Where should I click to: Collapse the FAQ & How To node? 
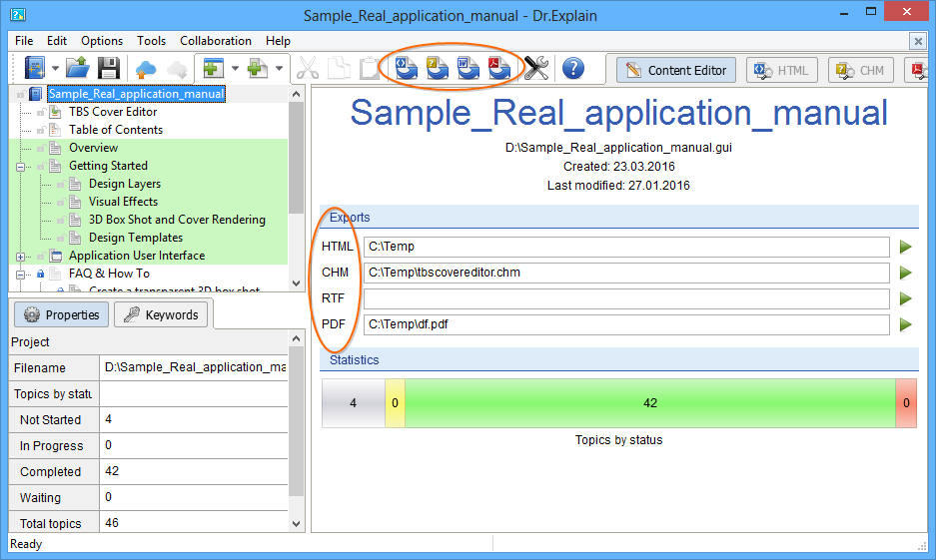coord(20,275)
